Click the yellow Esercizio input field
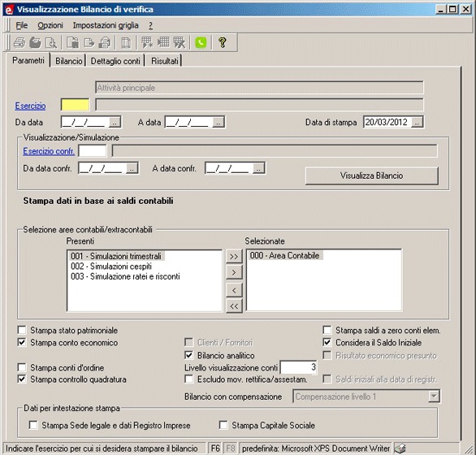The width and height of the screenshot is (476, 455). pyautogui.click(x=75, y=105)
